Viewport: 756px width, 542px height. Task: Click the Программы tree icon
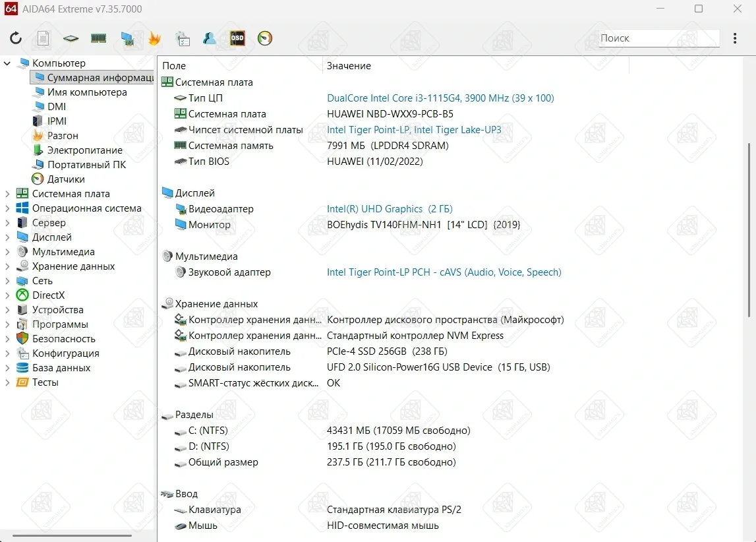pyautogui.click(x=22, y=324)
